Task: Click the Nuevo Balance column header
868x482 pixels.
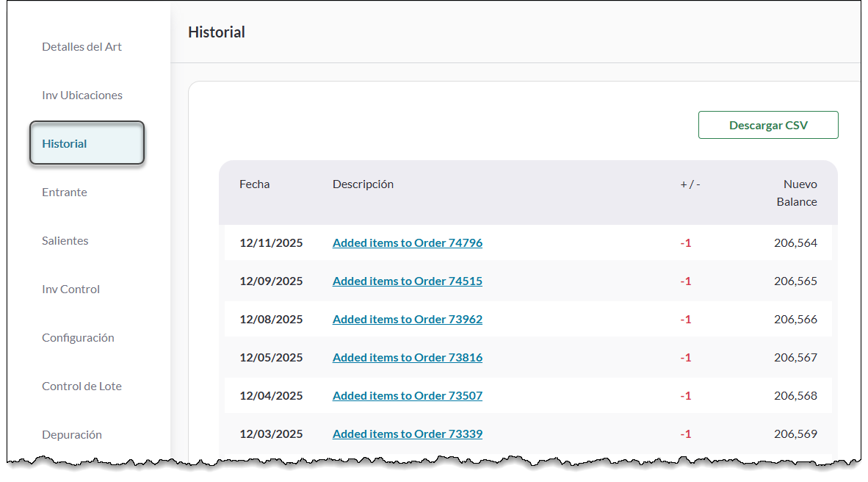Action: click(x=798, y=193)
